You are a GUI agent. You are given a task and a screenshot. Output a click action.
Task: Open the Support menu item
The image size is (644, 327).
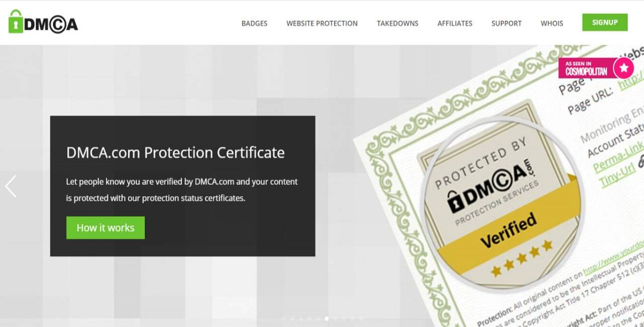point(506,23)
